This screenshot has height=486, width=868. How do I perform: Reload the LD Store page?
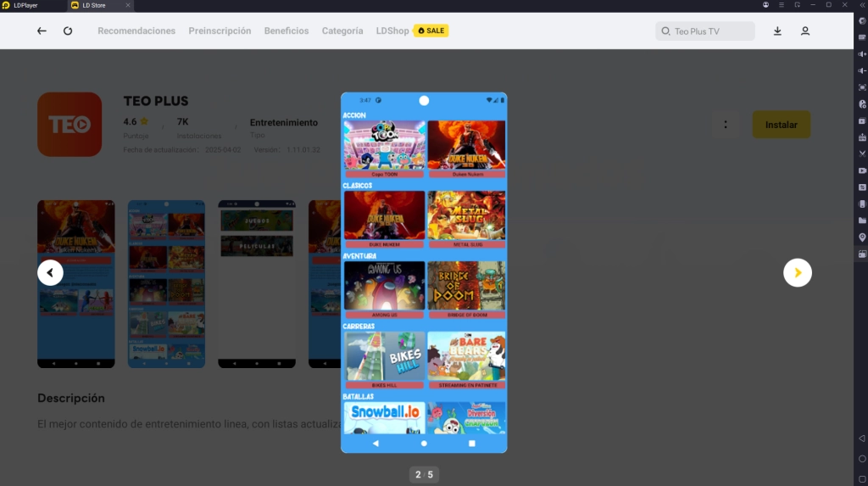click(x=68, y=31)
